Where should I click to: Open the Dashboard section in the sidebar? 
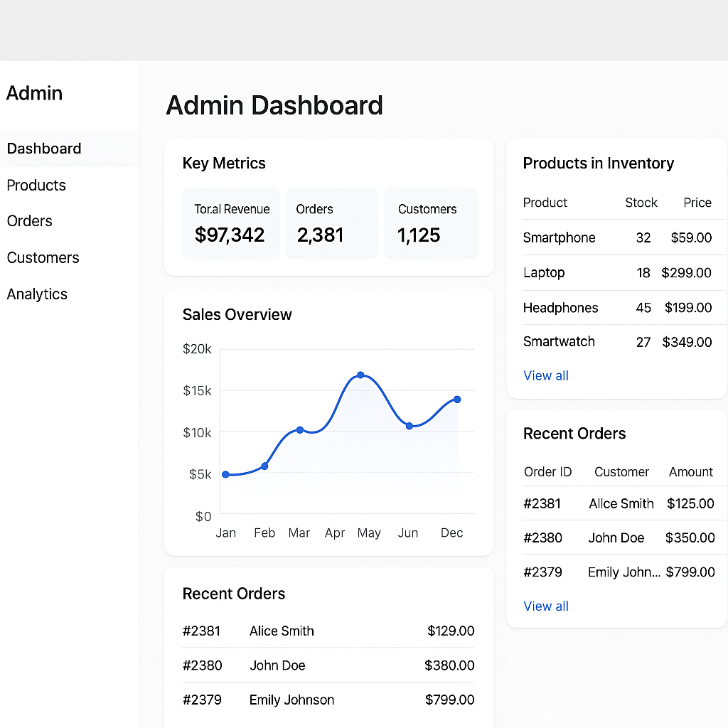(x=43, y=149)
